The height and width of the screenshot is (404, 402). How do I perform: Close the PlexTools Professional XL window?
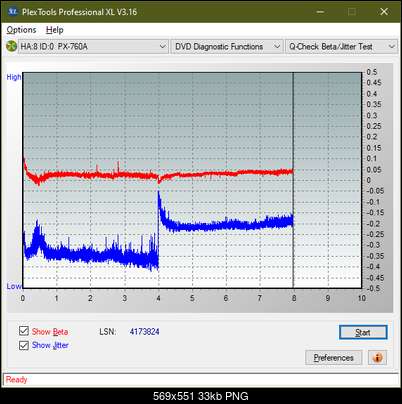384,12
